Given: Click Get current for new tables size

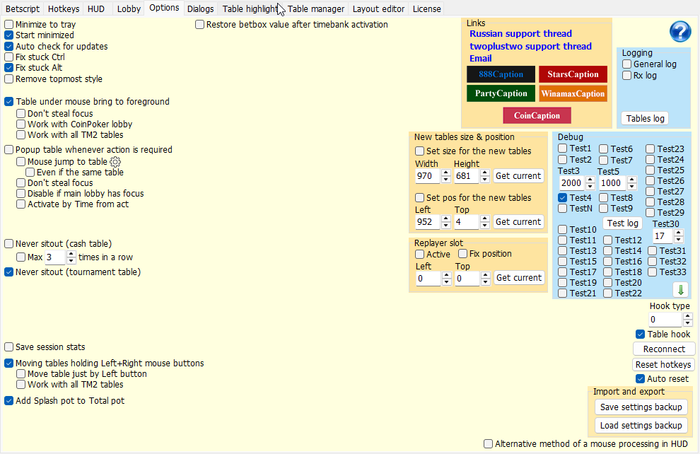Looking at the screenshot, I should (x=518, y=176).
